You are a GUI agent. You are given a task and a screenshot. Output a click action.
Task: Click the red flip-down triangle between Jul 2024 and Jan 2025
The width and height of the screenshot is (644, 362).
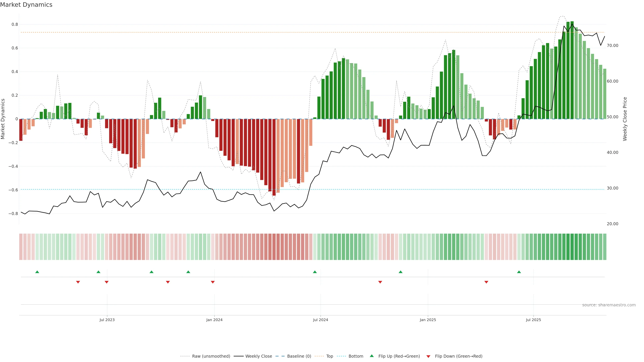coord(380,282)
